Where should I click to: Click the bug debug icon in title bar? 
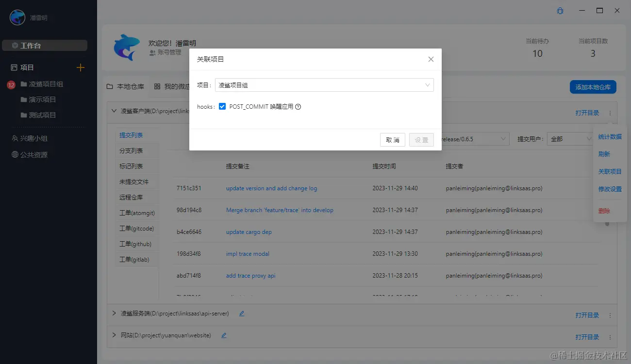coord(560,10)
